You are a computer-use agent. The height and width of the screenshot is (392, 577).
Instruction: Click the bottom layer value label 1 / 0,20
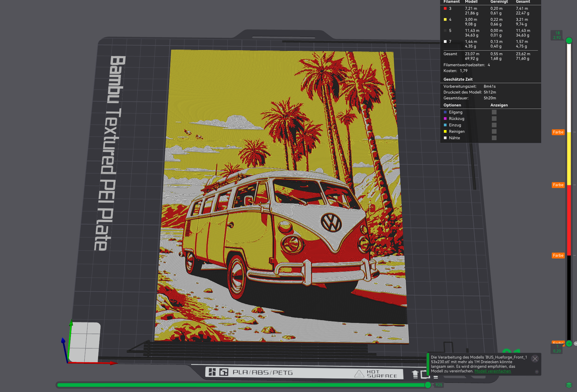pyautogui.click(x=557, y=349)
